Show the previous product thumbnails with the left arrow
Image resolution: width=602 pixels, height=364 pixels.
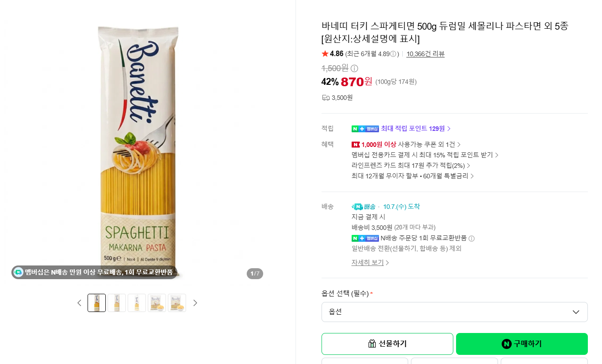79,303
